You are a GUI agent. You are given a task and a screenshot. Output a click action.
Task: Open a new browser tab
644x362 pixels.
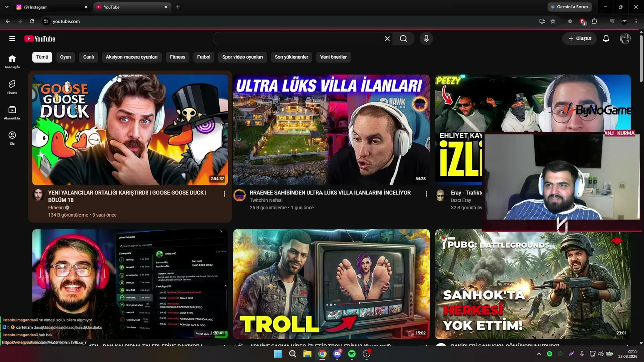178,7
